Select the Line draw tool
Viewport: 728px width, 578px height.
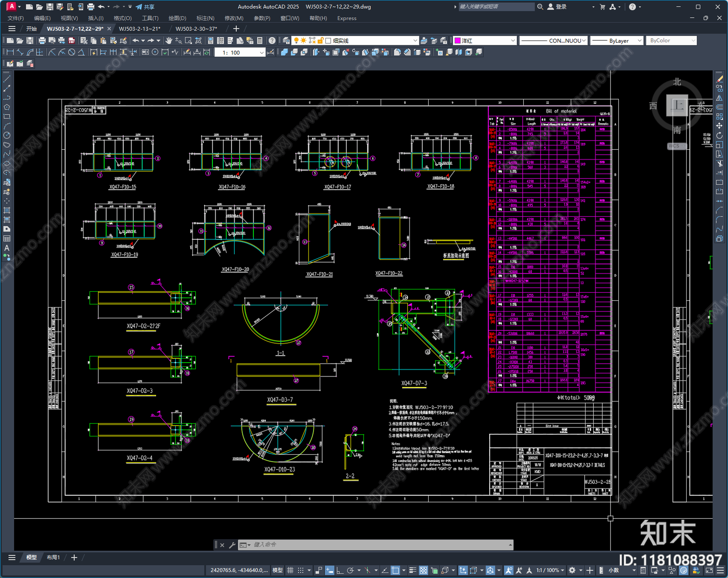pos(7,79)
